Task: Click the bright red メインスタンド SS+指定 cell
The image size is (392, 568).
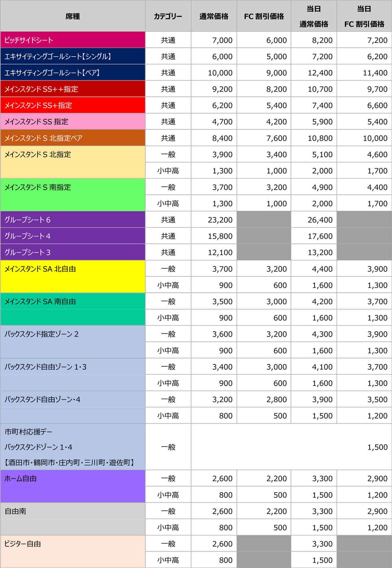Action: (x=73, y=105)
